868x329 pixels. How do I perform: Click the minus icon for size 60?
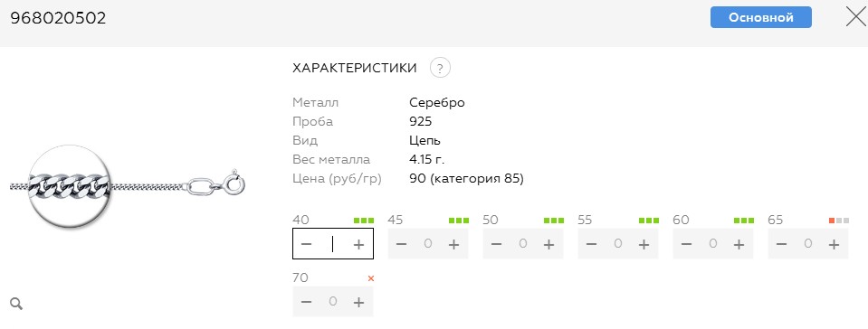coord(686,244)
